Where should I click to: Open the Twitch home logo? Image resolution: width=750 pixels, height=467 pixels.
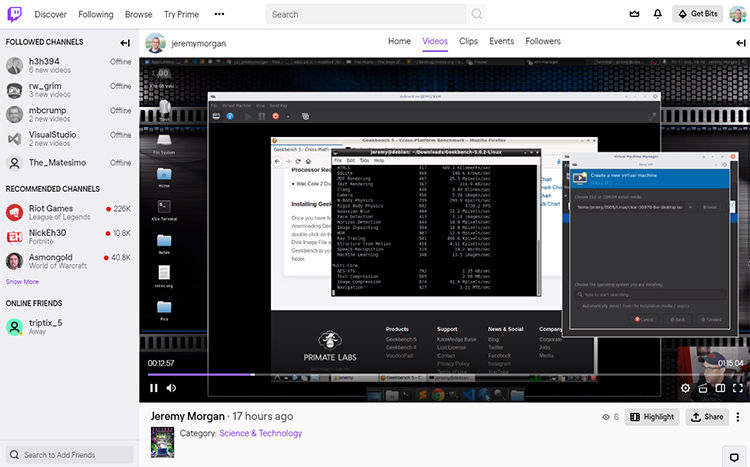pyautogui.click(x=14, y=14)
